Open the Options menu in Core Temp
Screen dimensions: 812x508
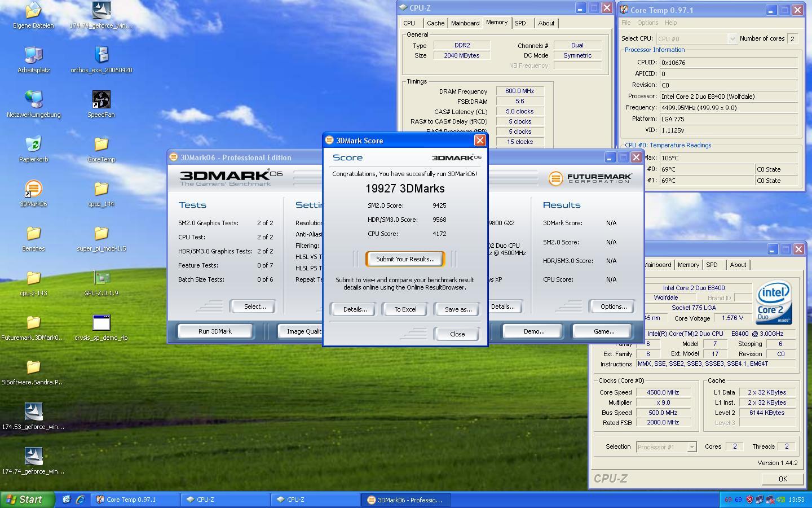tap(647, 23)
